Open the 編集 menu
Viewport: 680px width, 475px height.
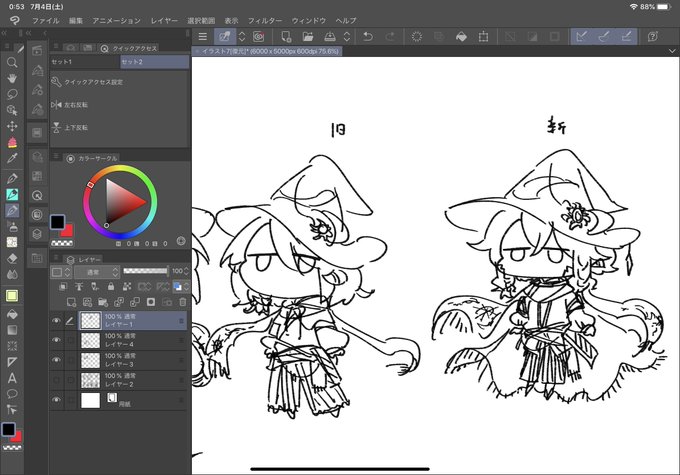76,20
